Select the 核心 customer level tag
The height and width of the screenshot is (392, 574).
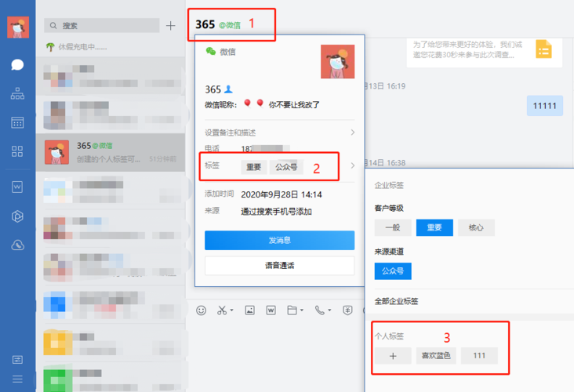(x=476, y=227)
